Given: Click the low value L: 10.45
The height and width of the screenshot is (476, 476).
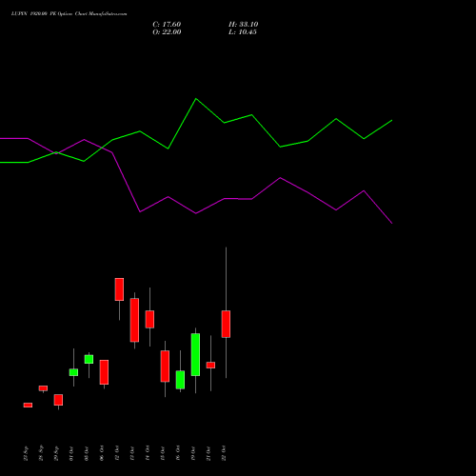Looking at the screenshot, I should (243, 32).
